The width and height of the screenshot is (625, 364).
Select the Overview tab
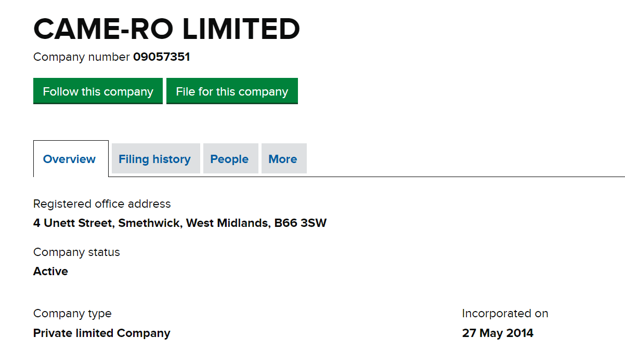point(69,159)
